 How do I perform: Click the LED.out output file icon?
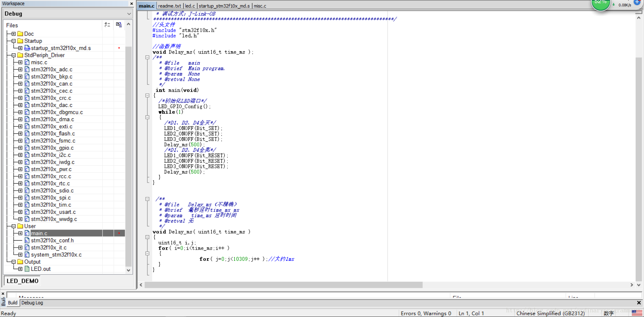tap(27, 269)
